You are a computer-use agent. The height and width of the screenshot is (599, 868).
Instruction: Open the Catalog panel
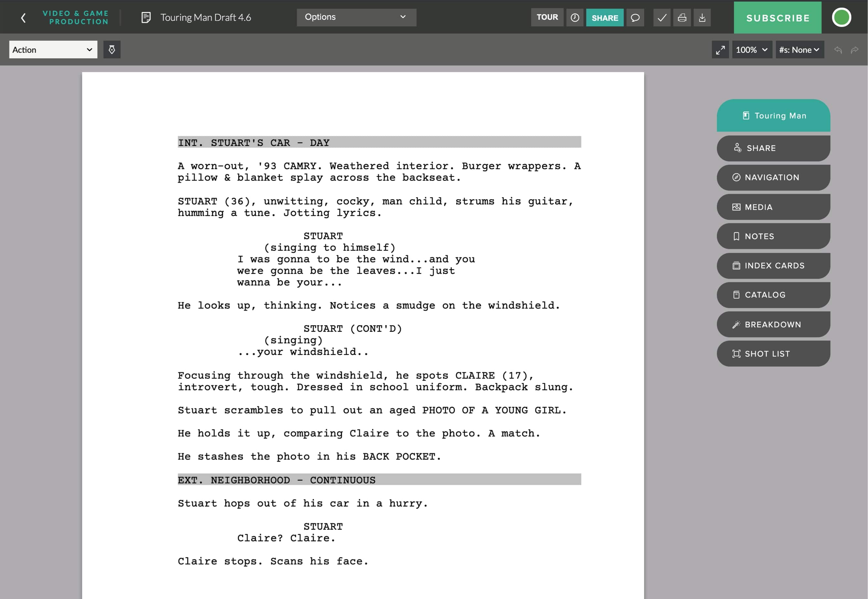pos(774,295)
